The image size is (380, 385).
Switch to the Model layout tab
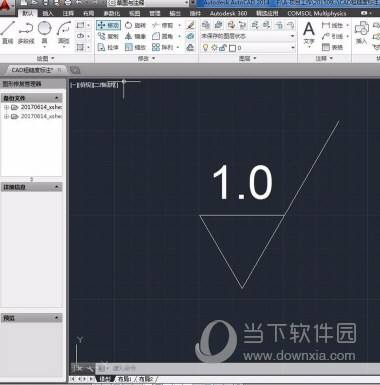[105, 379]
